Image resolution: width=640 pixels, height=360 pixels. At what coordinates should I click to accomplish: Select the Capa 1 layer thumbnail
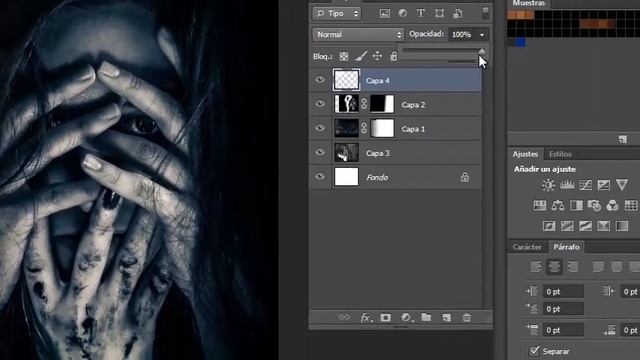[x=347, y=128]
